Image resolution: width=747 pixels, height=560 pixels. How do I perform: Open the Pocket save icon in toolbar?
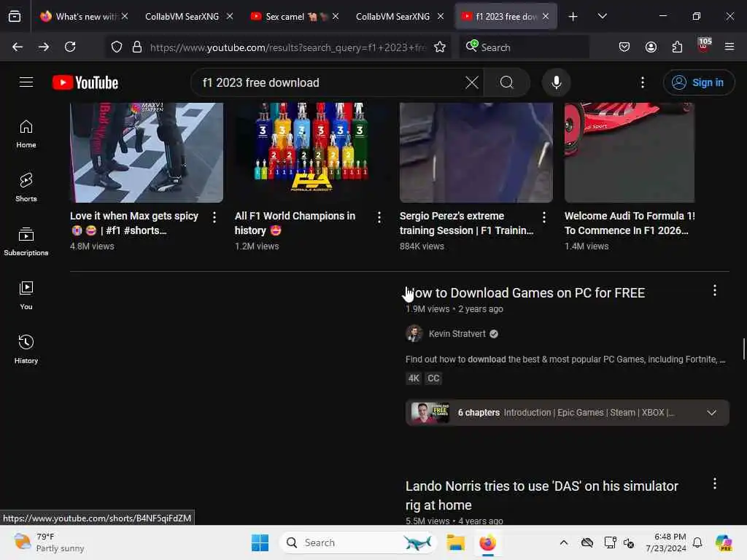click(x=624, y=47)
